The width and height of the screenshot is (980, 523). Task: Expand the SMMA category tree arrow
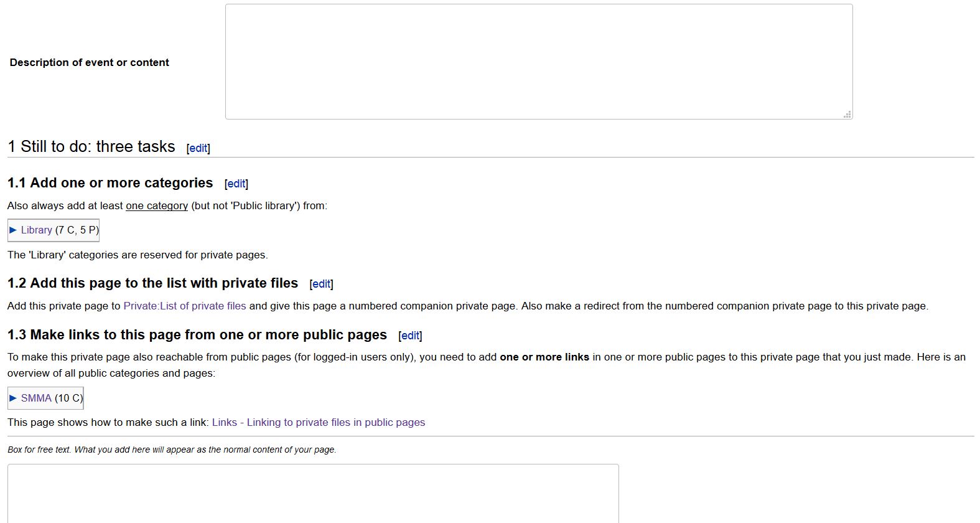coord(13,398)
